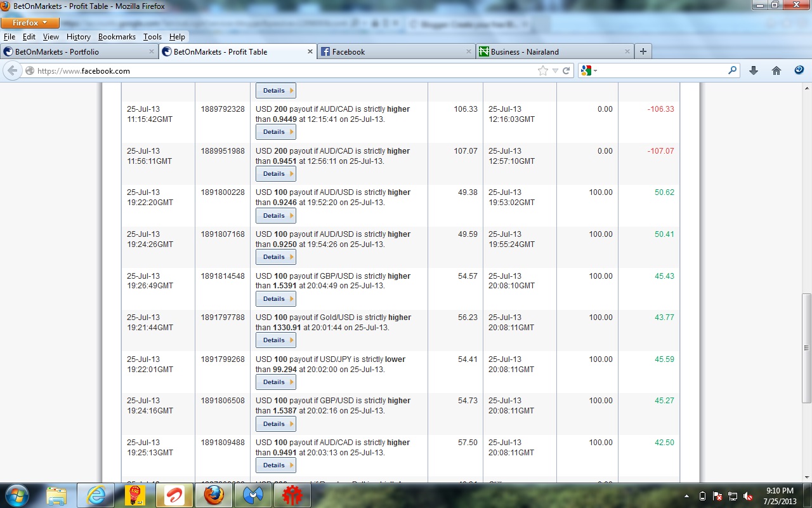Expand the URL history dropdown arrow

coord(555,71)
